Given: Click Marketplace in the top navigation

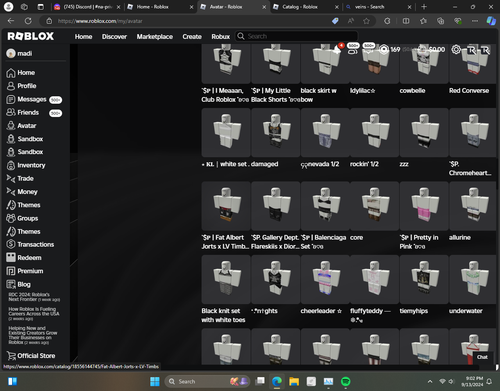Looking at the screenshot, I should tap(155, 37).
